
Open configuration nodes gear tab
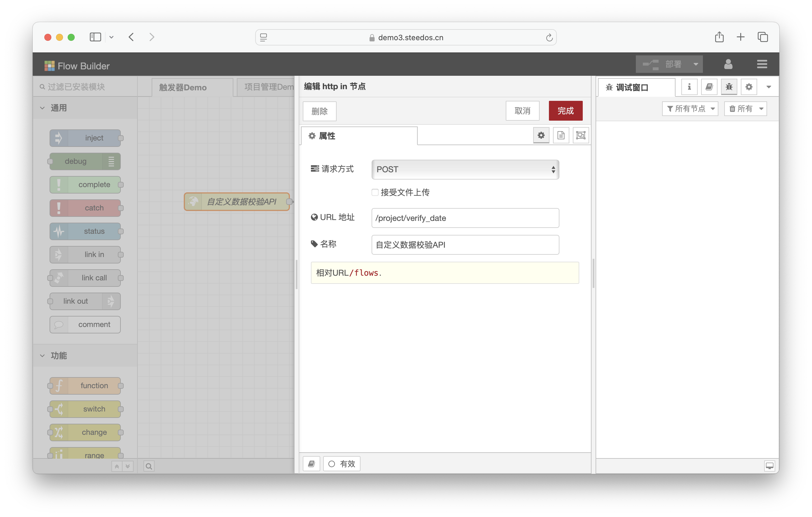(749, 87)
